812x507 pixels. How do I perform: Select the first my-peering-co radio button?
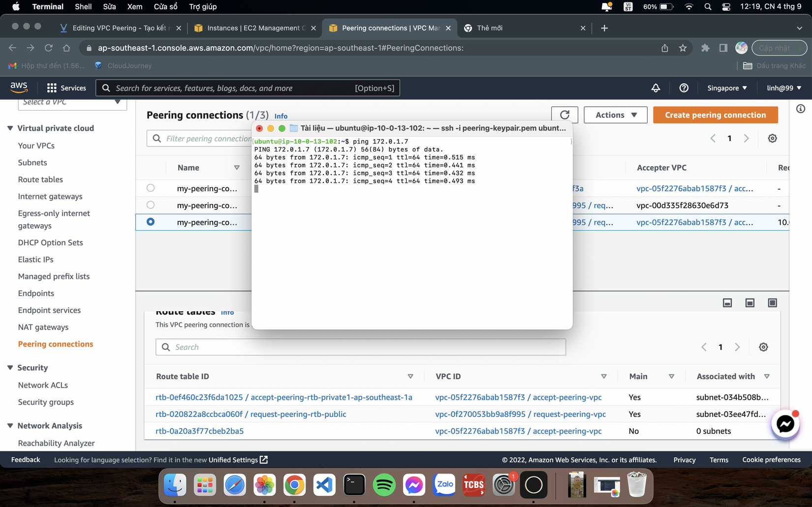[x=151, y=188]
